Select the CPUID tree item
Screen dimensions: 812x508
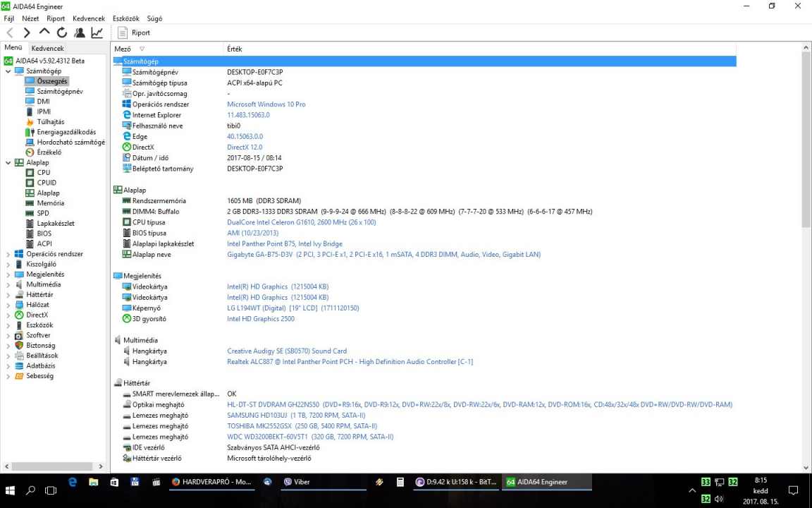[47, 183]
